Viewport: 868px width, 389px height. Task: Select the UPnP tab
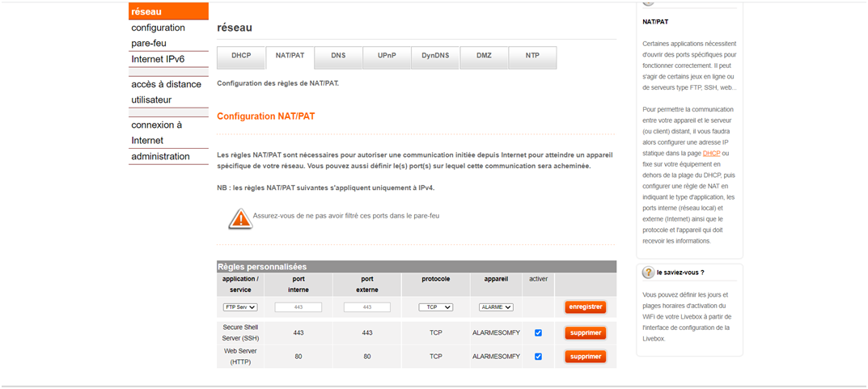(387, 56)
